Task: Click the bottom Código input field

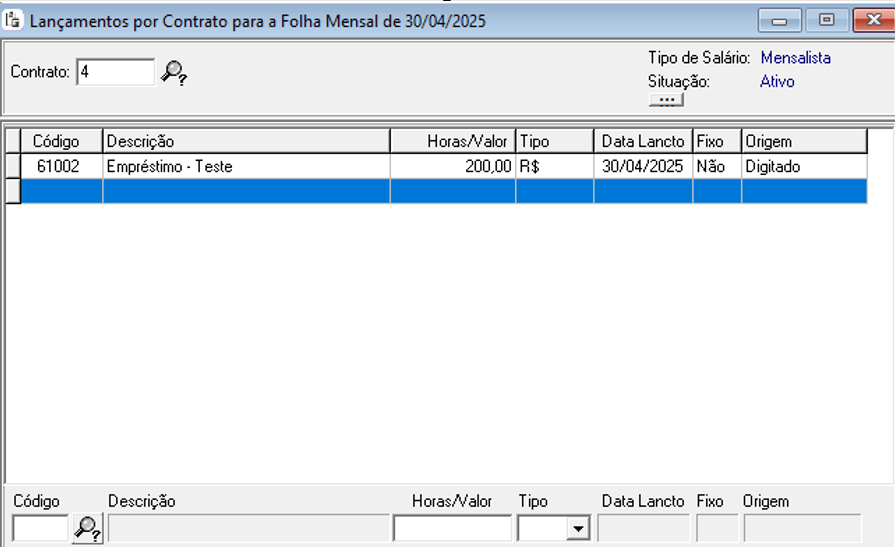Action: 40,528
